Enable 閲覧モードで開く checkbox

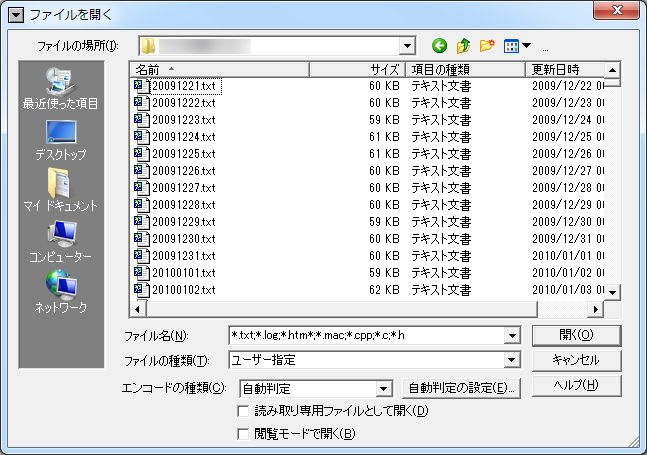(x=243, y=434)
